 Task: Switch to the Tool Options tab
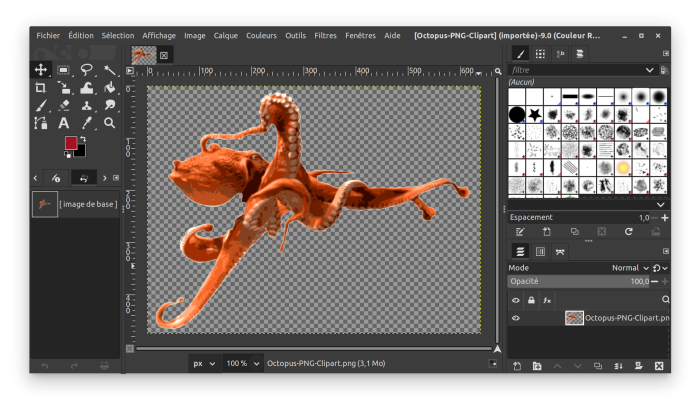(x=56, y=178)
